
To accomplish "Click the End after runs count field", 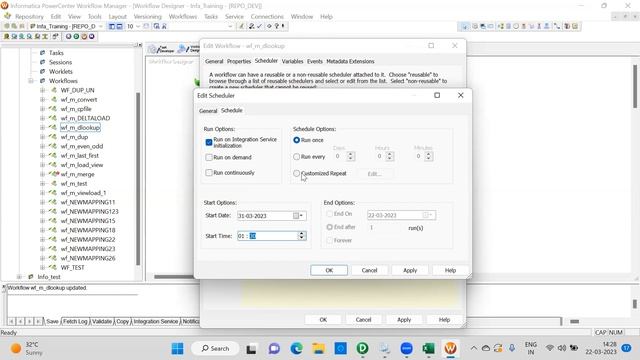I will pos(384,228).
